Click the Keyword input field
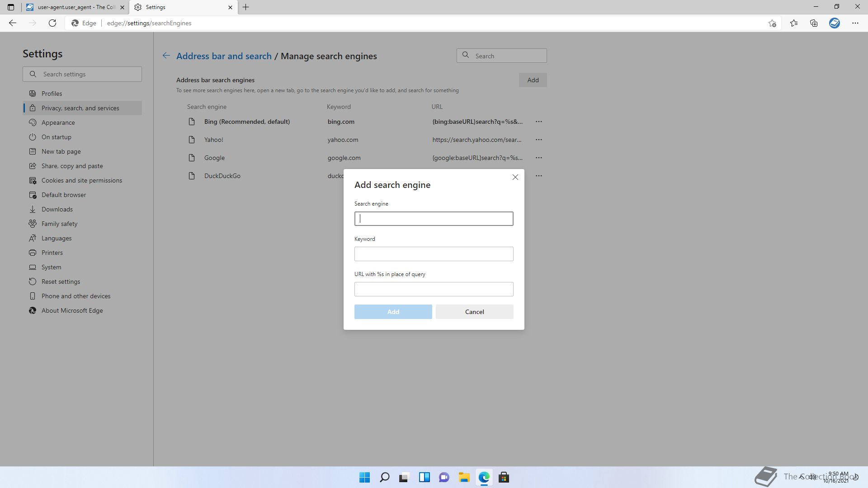Viewport: 868px width, 488px height. tap(434, 254)
